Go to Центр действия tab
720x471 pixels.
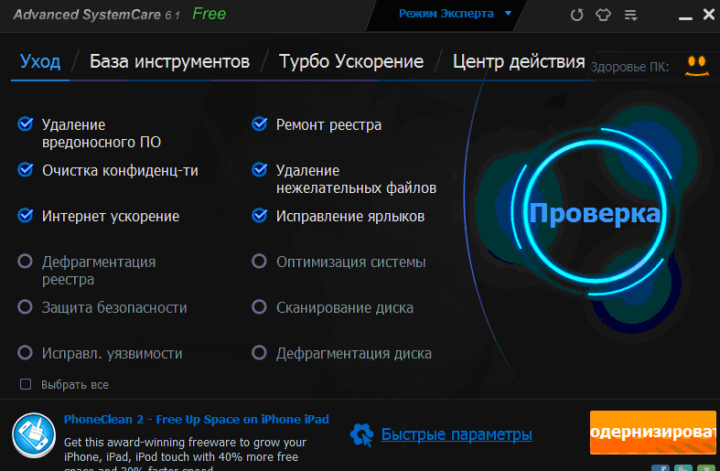pos(518,62)
